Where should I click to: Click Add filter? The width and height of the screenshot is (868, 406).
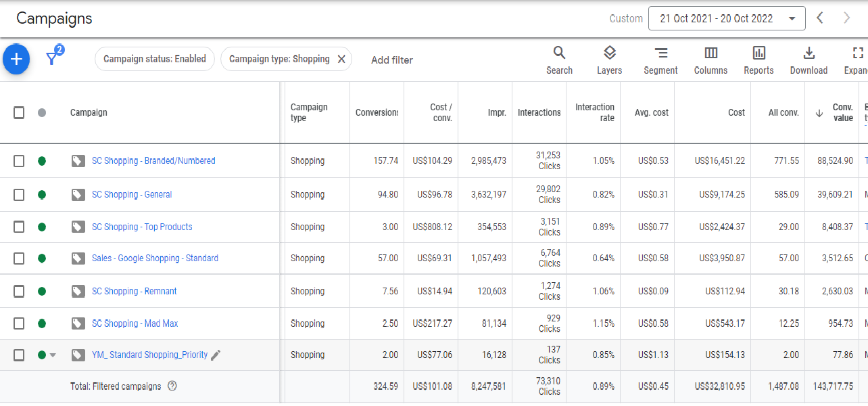point(391,60)
